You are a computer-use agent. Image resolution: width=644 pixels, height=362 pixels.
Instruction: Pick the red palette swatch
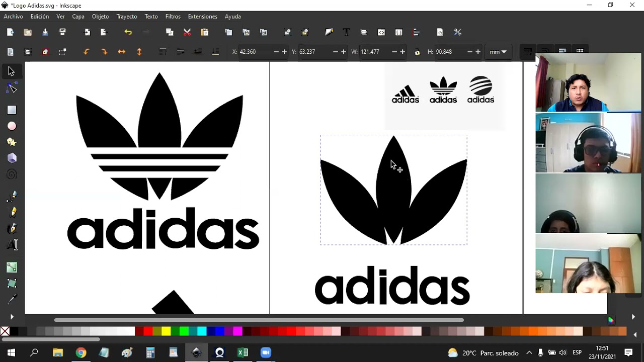click(147, 331)
